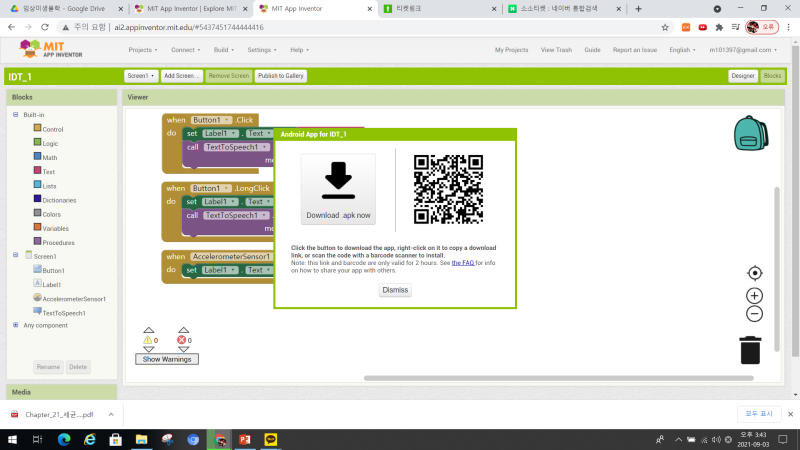
Task: Click the backpack icon in the viewer
Action: pyautogui.click(x=751, y=133)
